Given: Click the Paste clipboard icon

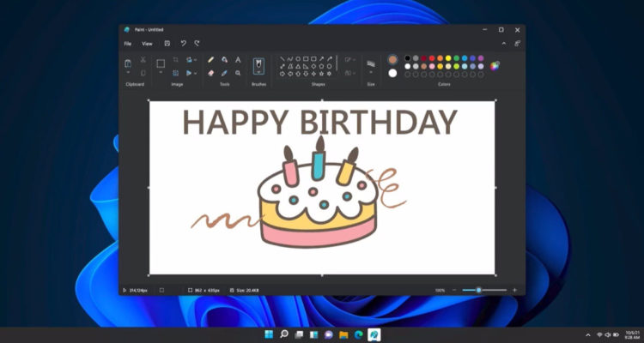Looking at the screenshot, I should [128, 63].
